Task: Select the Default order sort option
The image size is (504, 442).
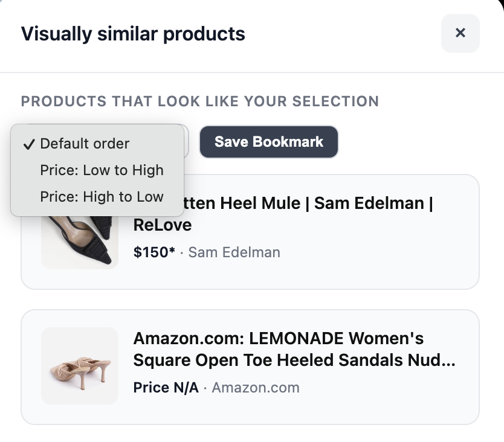Action: point(85,144)
